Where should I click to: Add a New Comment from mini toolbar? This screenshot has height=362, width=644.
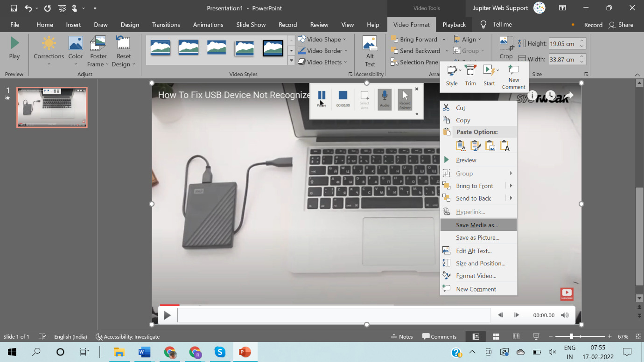tap(514, 77)
